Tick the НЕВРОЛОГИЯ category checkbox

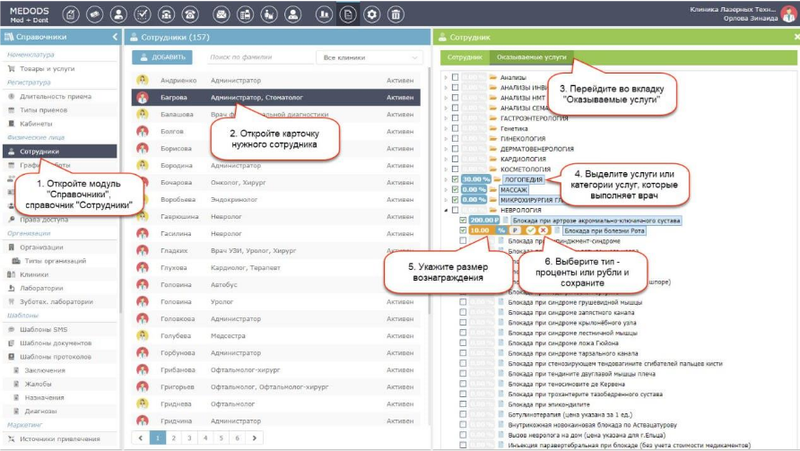[x=455, y=210]
